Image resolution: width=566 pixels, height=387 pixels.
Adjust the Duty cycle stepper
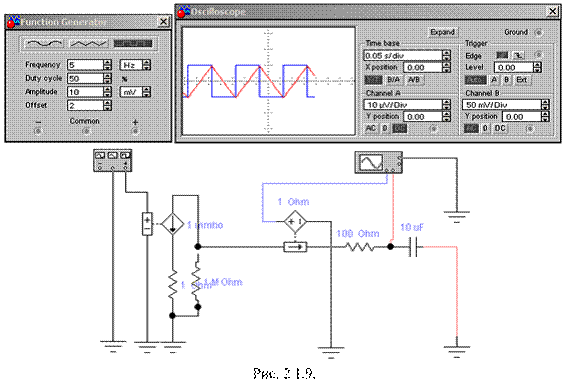[x=108, y=78]
